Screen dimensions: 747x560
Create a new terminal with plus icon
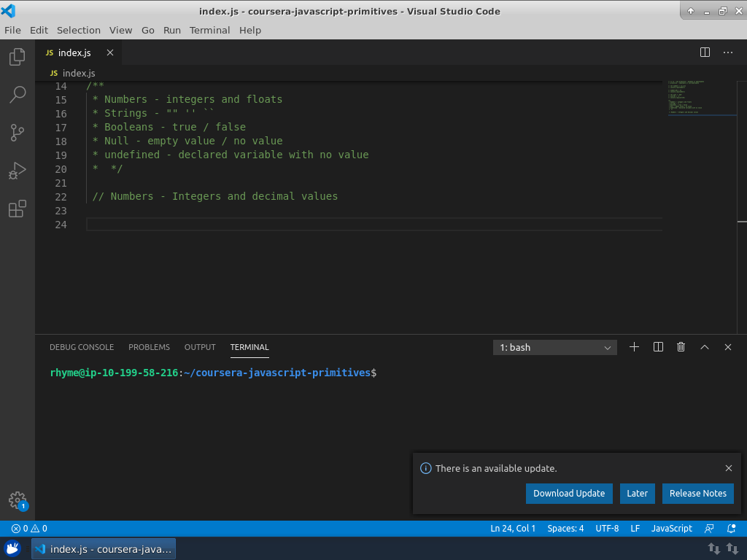pyautogui.click(x=634, y=348)
